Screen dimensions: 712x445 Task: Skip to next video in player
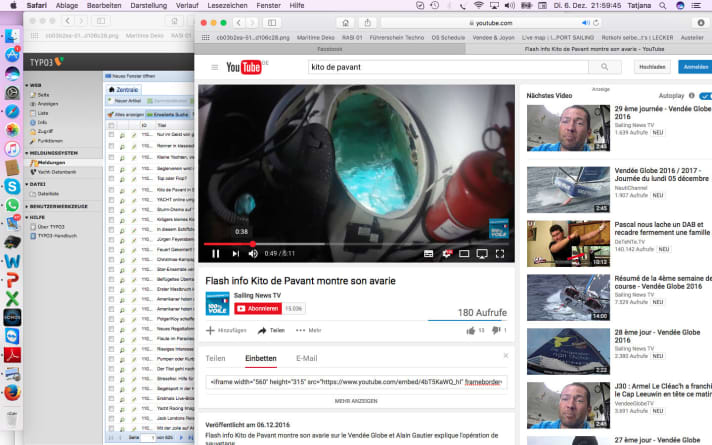[x=235, y=254]
